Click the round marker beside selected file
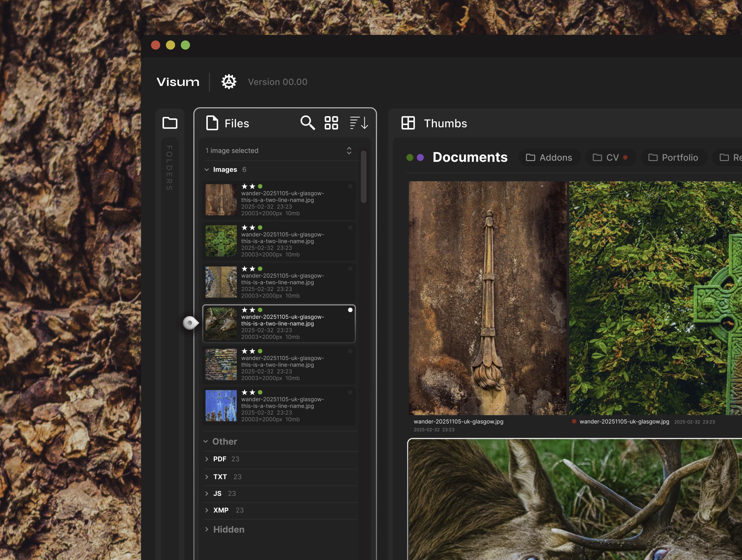 click(x=190, y=323)
